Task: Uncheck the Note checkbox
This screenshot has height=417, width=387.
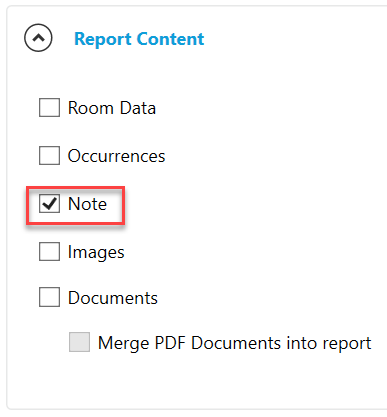Action: pyautogui.click(x=49, y=203)
